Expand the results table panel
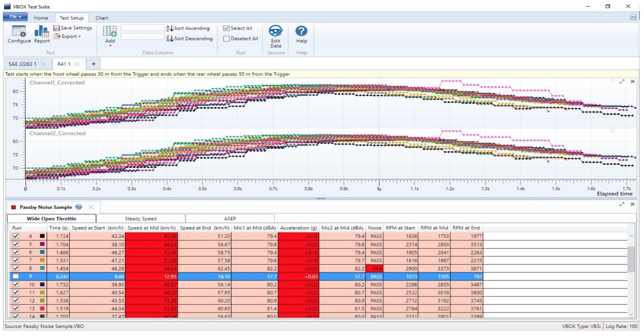This screenshot has width=644, height=336. tap(622, 204)
